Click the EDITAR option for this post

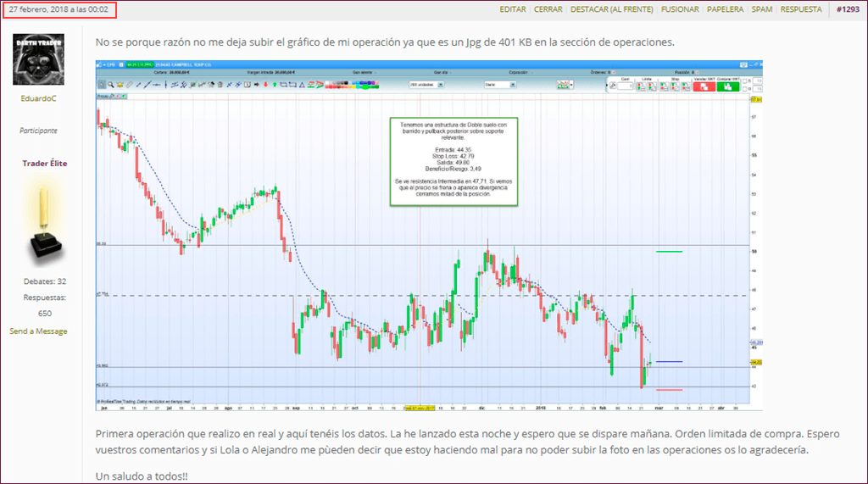513,9
